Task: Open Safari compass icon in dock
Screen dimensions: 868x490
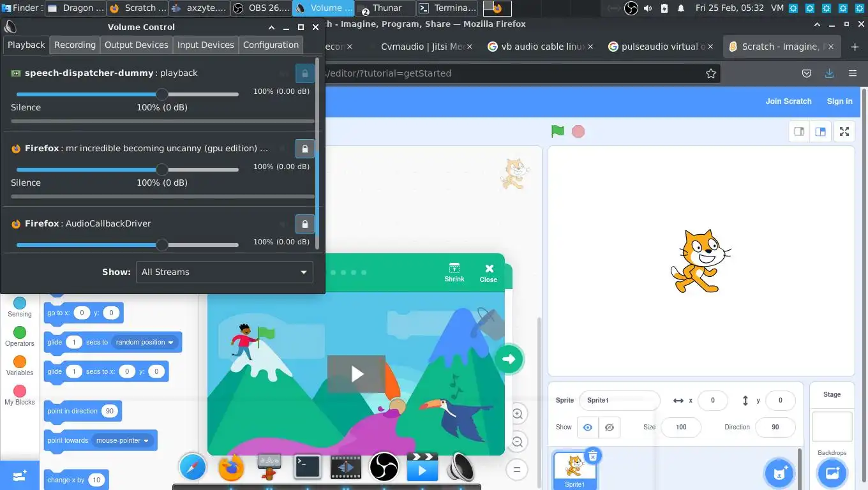Action: point(193,468)
